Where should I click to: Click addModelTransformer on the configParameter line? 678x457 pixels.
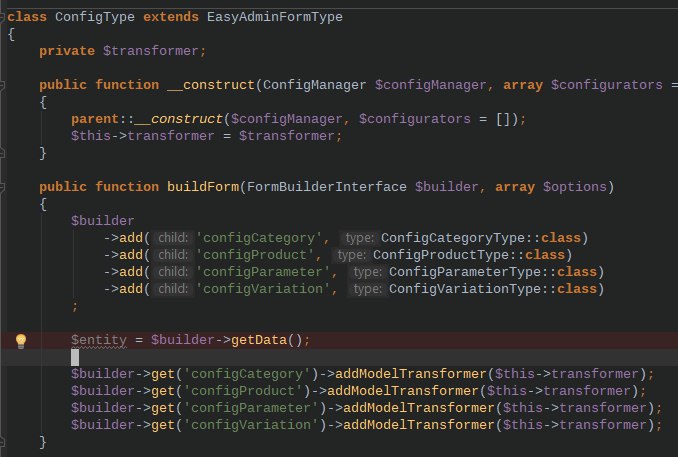point(419,408)
